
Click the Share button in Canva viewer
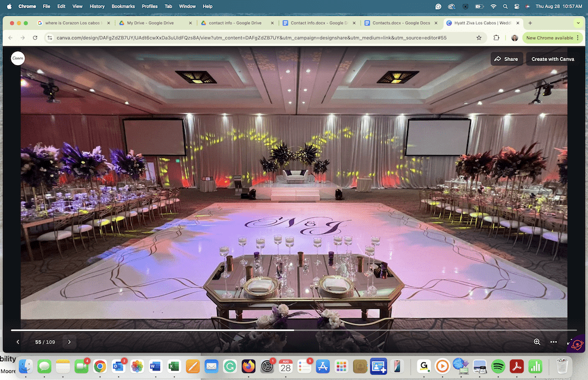[x=506, y=59]
